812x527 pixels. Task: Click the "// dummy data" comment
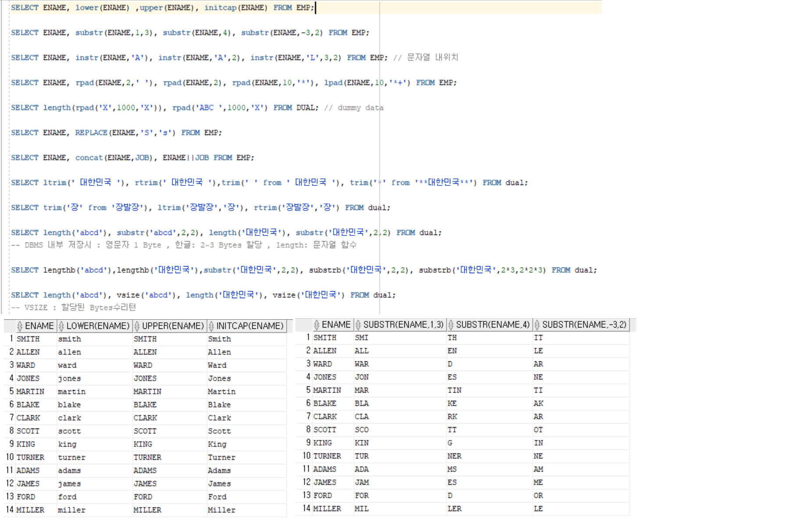[353, 107]
